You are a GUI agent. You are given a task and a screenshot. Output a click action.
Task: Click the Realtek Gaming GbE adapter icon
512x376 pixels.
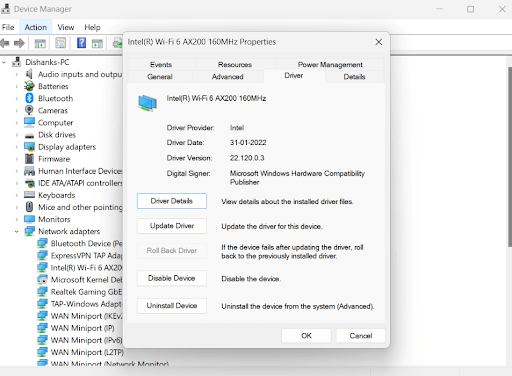point(42,292)
